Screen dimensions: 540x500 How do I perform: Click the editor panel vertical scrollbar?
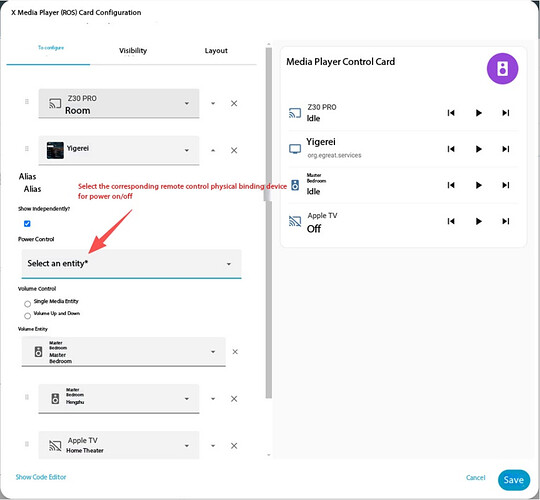point(269,224)
